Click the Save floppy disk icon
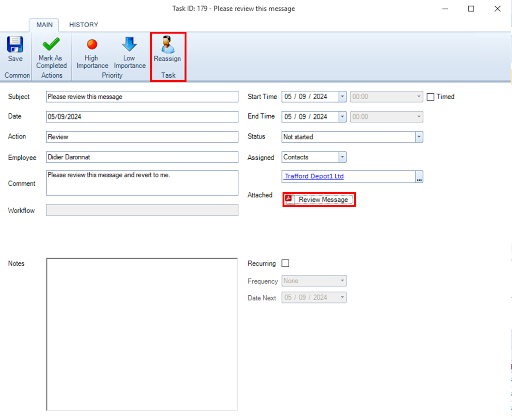 pos(15,44)
